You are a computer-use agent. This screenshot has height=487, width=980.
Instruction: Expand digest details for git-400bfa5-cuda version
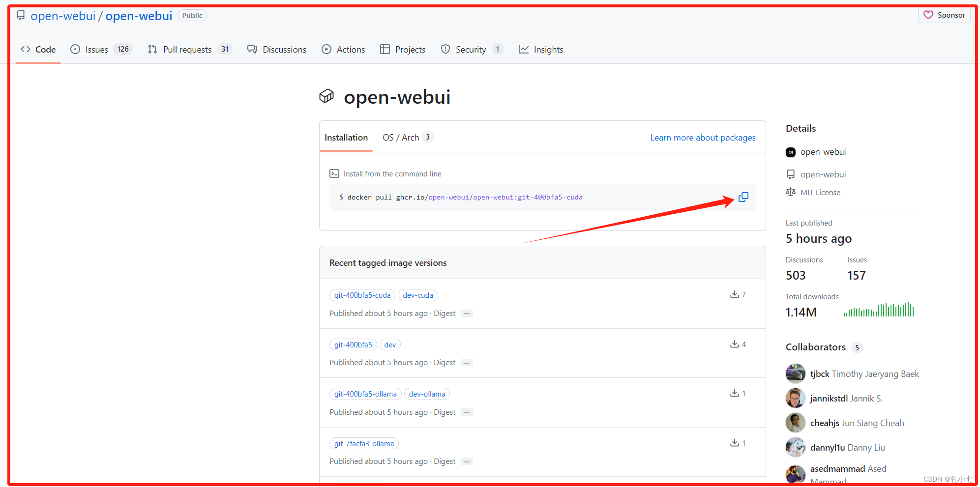click(x=467, y=314)
